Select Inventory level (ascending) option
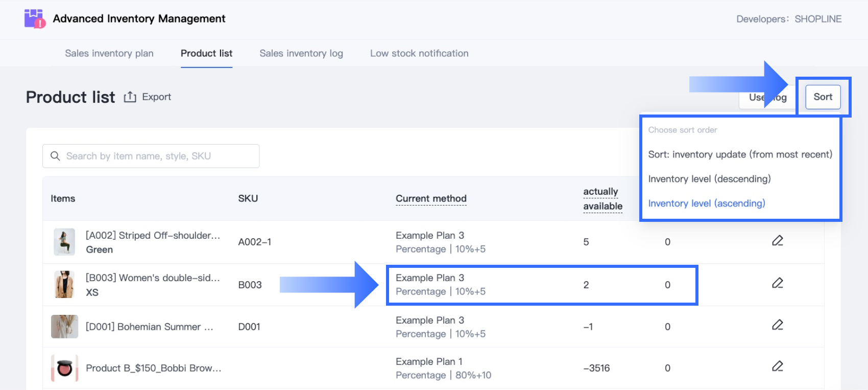The width and height of the screenshot is (868, 390). tap(706, 203)
